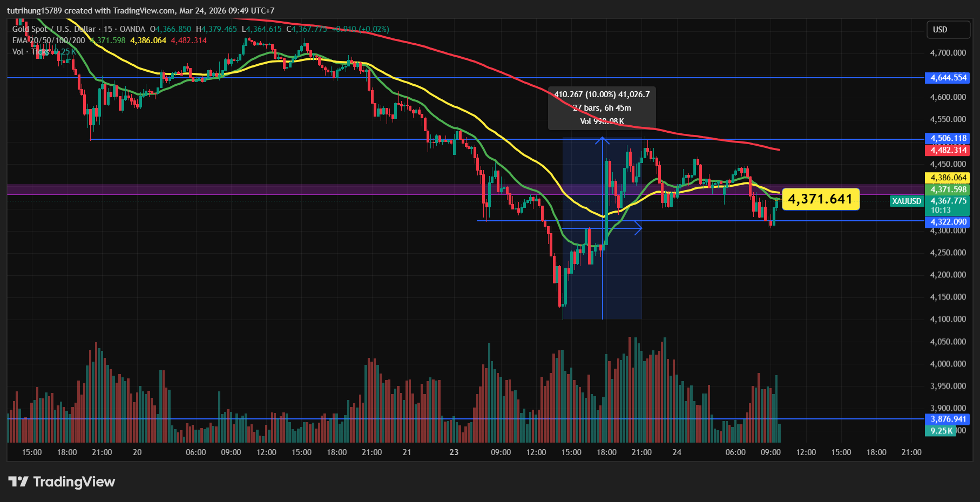Click the right-pointing arrow of the measurement tool

(x=638, y=228)
